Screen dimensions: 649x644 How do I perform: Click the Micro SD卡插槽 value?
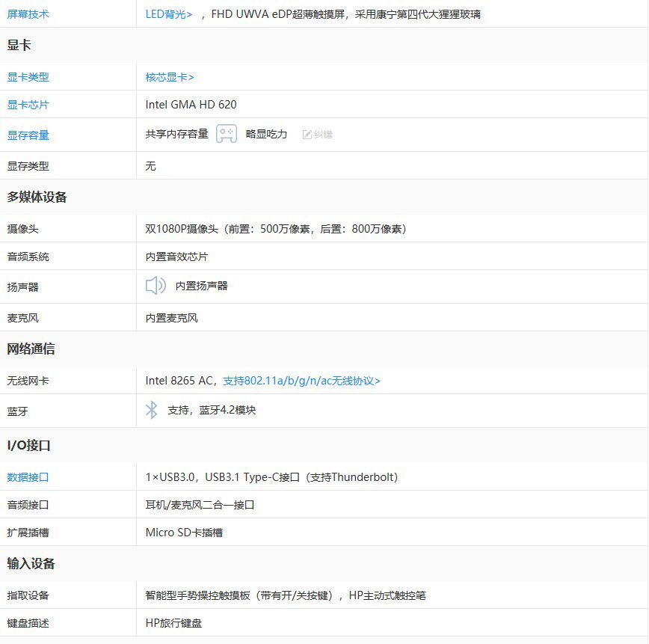pyautogui.click(x=184, y=533)
